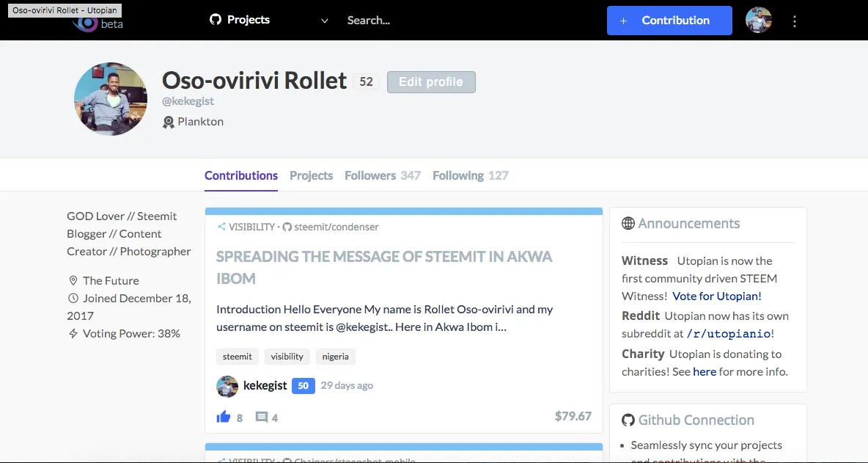Screen dimensions: 868x463
Task: Click the Plankton rank badge icon
Action: (x=169, y=122)
